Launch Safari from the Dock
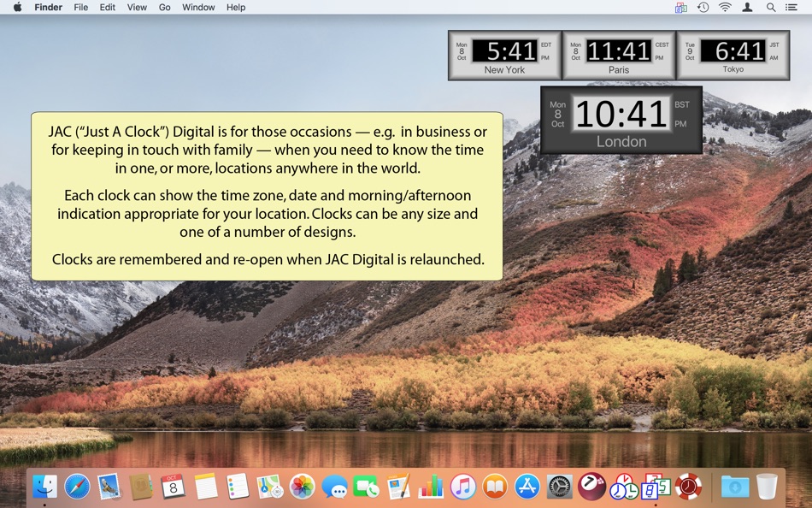812x508 pixels. point(77,487)
